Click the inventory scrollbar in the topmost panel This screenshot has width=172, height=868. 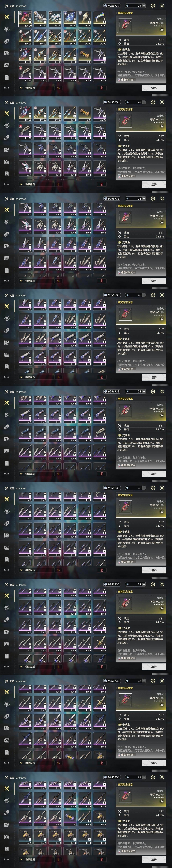109,14
